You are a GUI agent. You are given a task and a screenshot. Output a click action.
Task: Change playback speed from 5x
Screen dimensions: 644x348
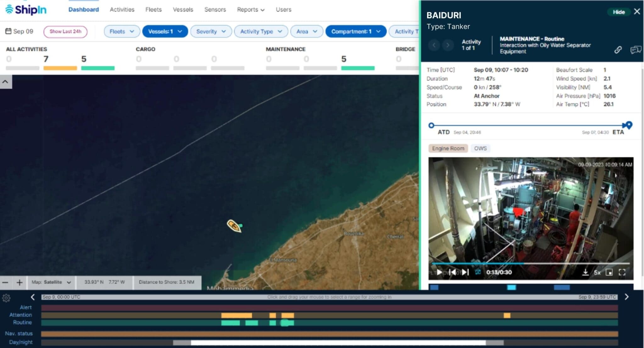click(x=597, y=273)
